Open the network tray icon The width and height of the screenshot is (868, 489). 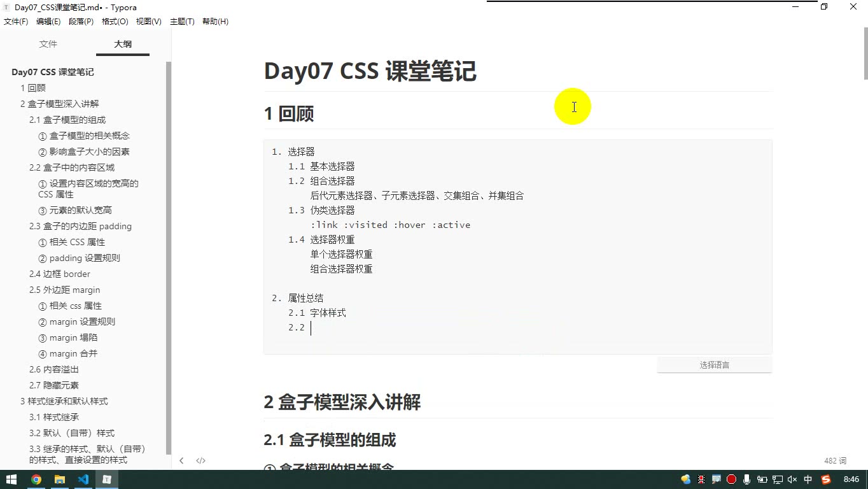777,479
